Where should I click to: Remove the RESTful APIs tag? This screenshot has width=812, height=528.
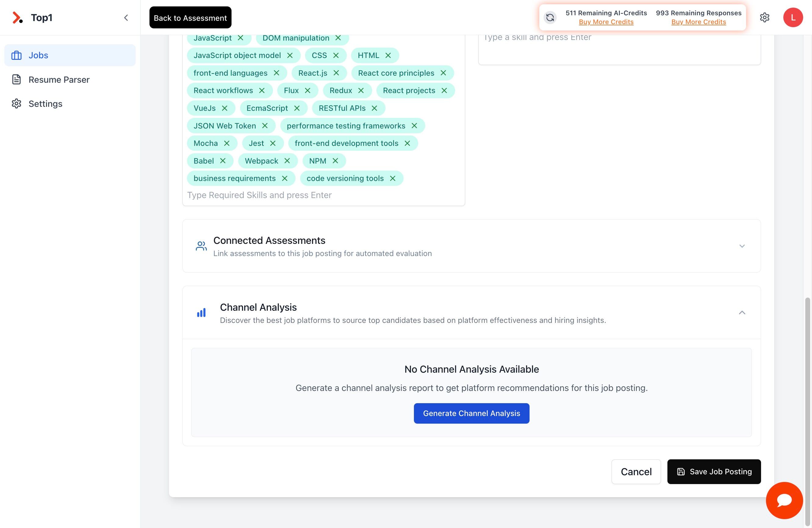click(375, 108)
